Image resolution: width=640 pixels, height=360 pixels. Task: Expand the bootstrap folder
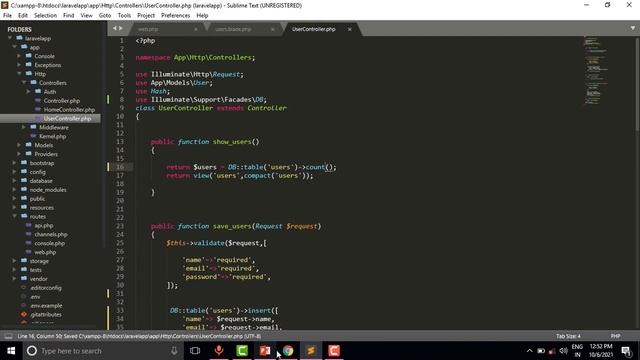coord(14,163)
